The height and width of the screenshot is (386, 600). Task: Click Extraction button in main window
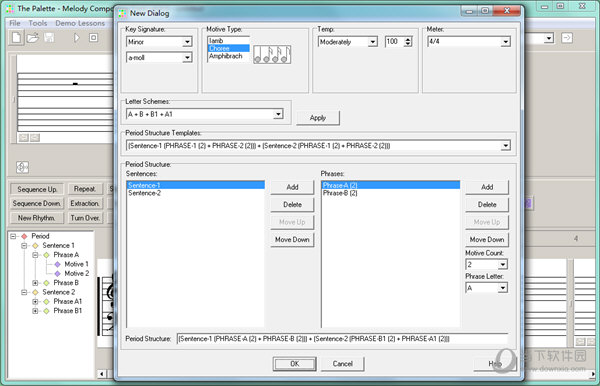[x=85, y=204]
